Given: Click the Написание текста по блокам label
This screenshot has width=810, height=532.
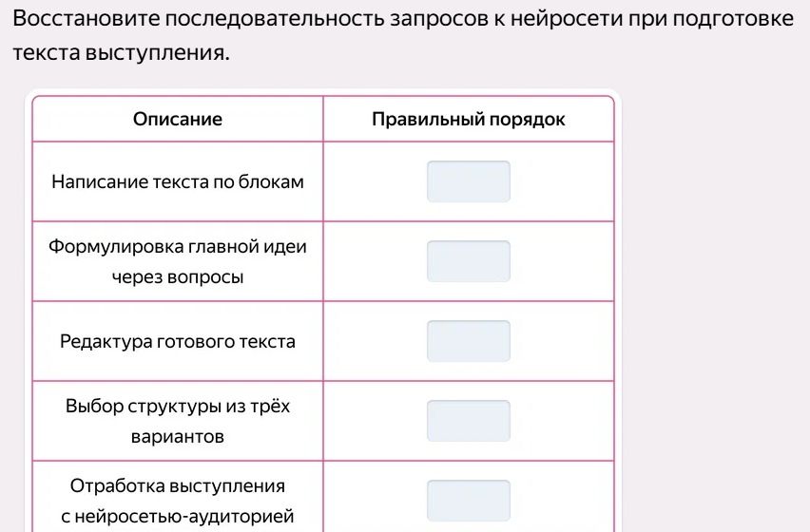Looking at the screenshot, I should pos(178,181).
